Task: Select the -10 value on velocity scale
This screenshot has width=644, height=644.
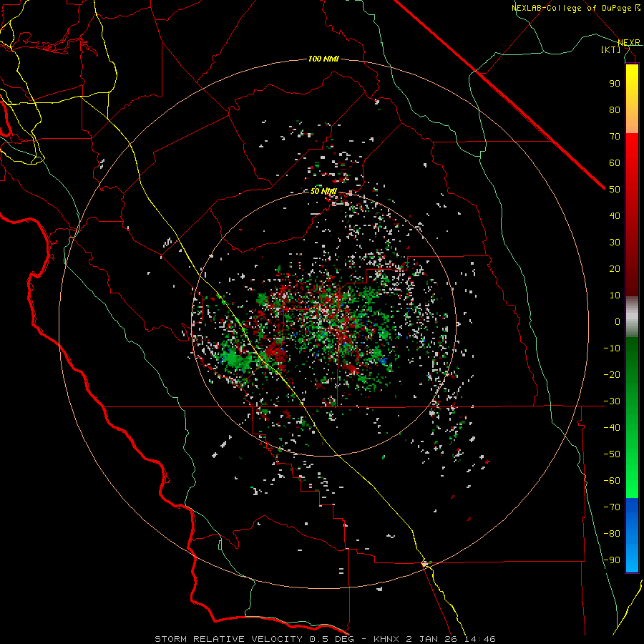Action: click(612, 348)
